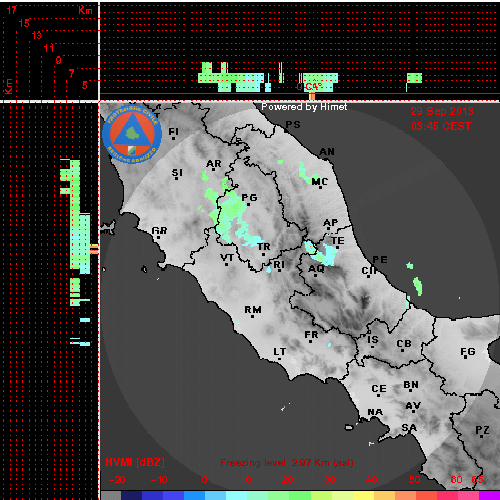The image size is (500, 500).
Task: Click the '5' altitude label
Action: pyautogui.click(x=85, y=85)
